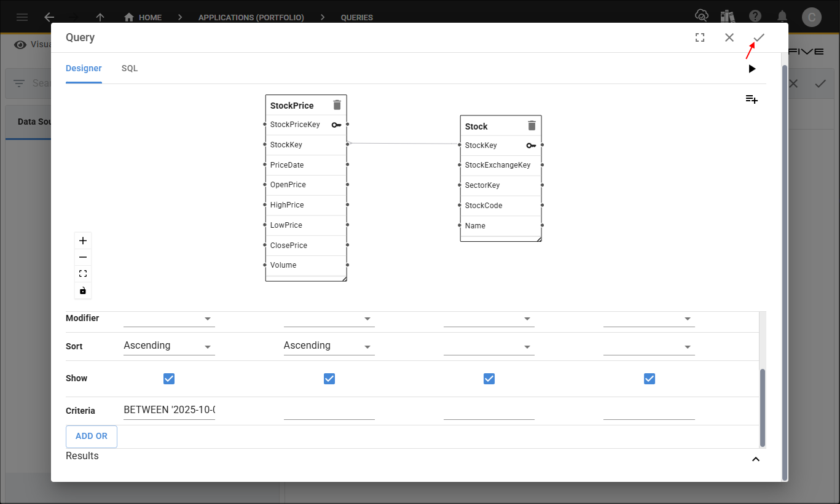
Task: Switch to the SQL tab
Action: tap(130, 68)
